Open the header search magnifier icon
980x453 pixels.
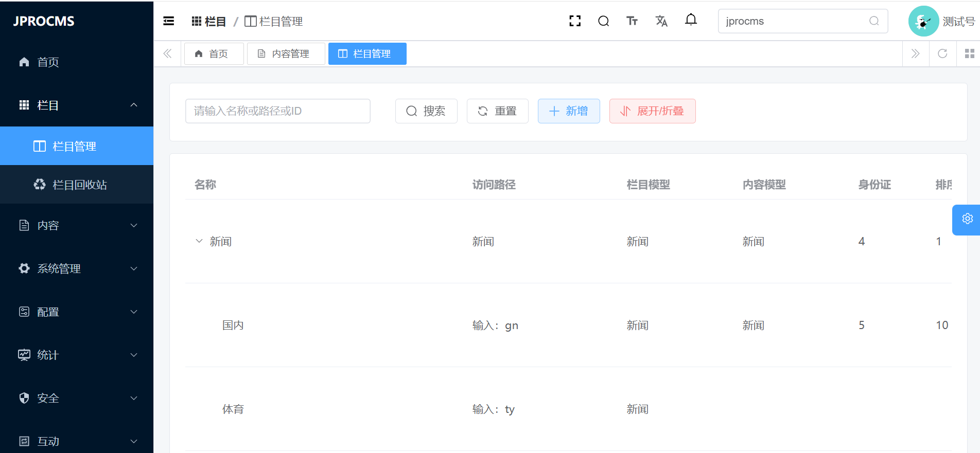(603, 21)
